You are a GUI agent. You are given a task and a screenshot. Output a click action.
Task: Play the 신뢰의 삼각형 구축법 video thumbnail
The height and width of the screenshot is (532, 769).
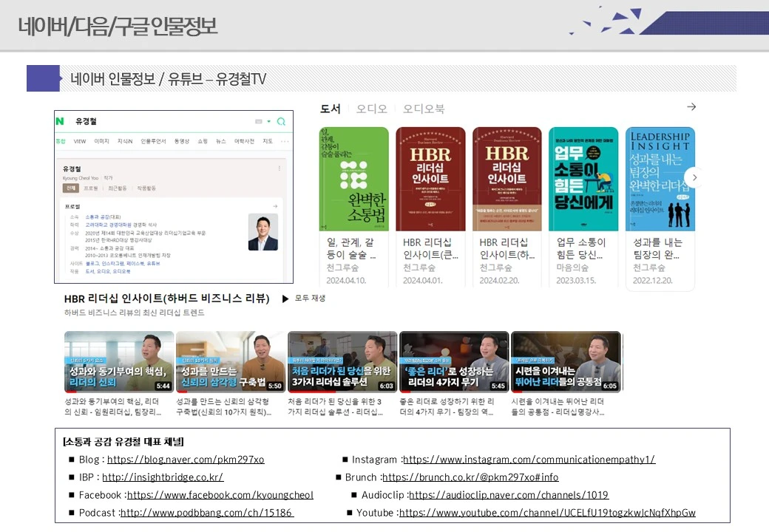231,361
